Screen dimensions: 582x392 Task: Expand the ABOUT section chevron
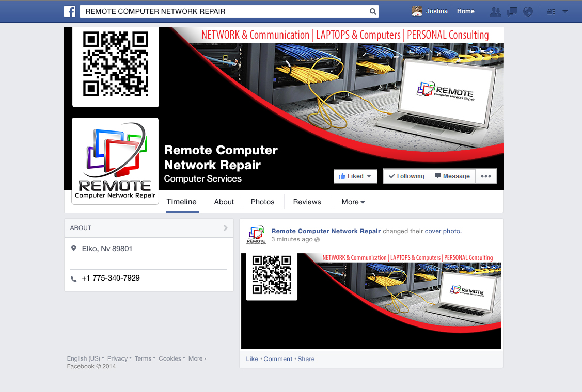pyautogui.click(x=225, y=228)
